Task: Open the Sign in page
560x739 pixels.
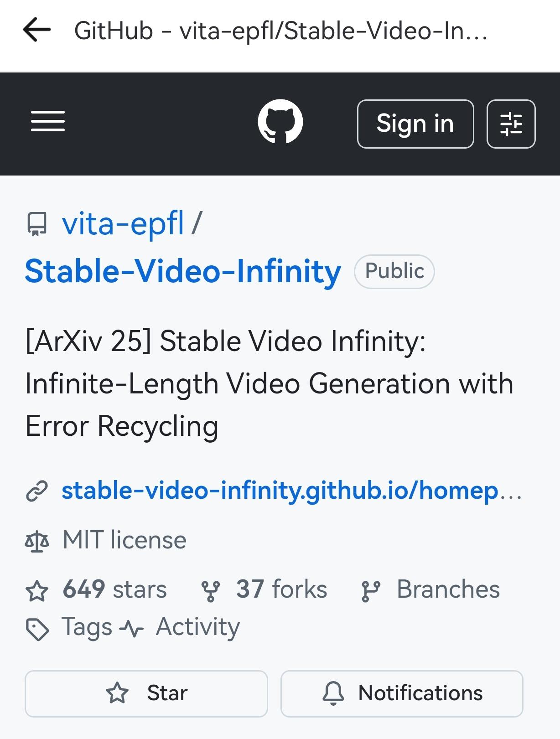Action: (415, 123)
